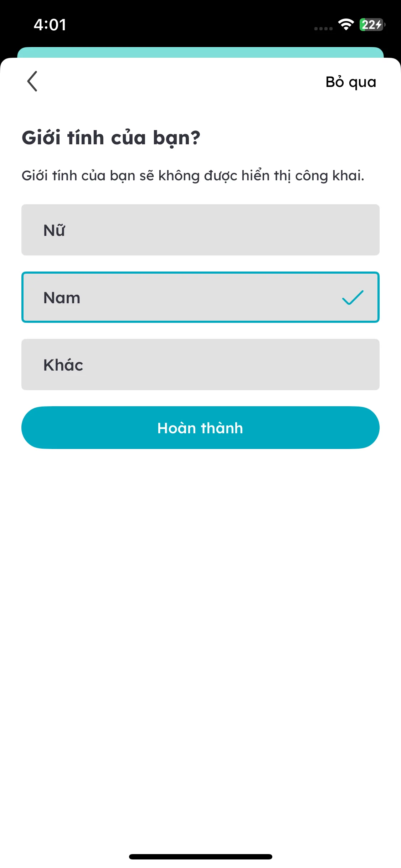Tap the Khác label text
The image size is (401, 868).
(x=63, y=365)
